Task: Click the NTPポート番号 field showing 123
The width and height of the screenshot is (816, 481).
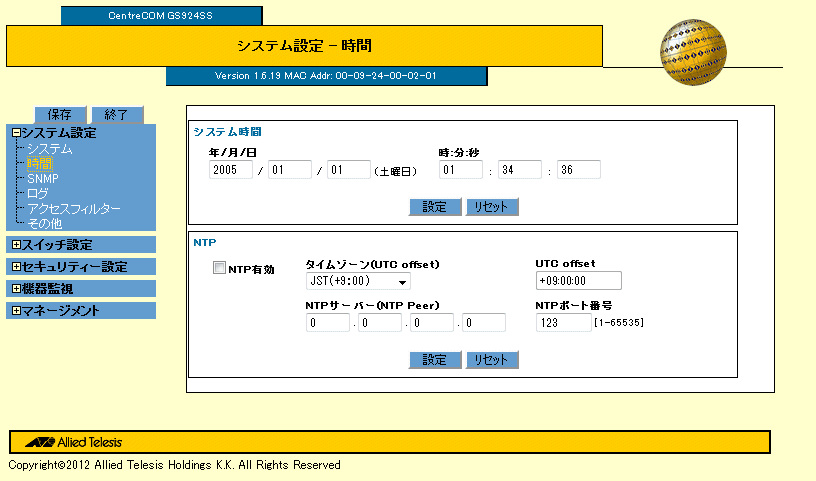Action: [562, 322]
